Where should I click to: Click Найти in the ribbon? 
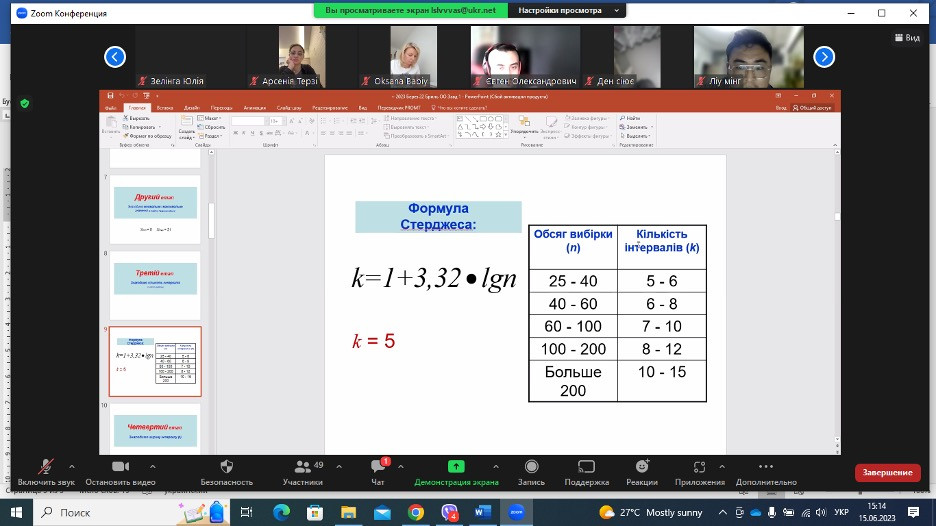pyautogui.click(x=630, y=118)
